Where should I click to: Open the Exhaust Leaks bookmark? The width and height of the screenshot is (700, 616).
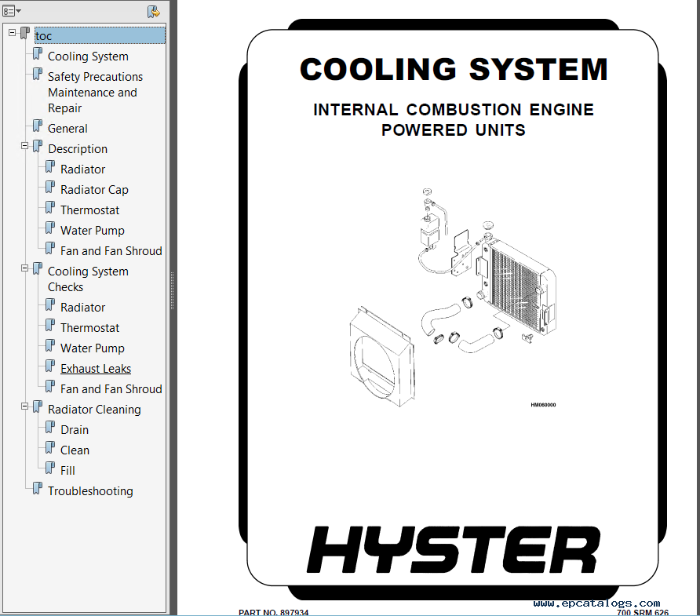(96, 369)
